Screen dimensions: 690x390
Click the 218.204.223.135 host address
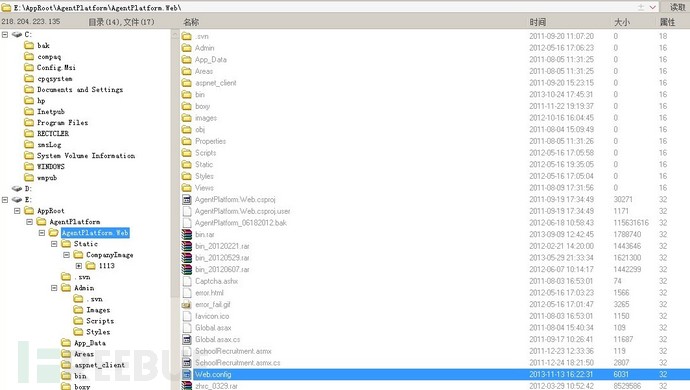pyautogui.click(x=31, y=22)
